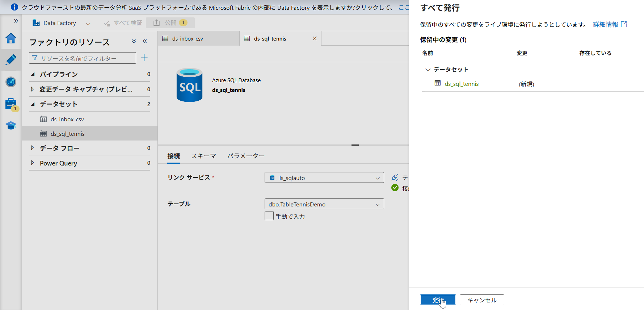This screenshot has height=310, width=644.
Task: Collapse the データセット group in publish panel
Action: [428, 70]
